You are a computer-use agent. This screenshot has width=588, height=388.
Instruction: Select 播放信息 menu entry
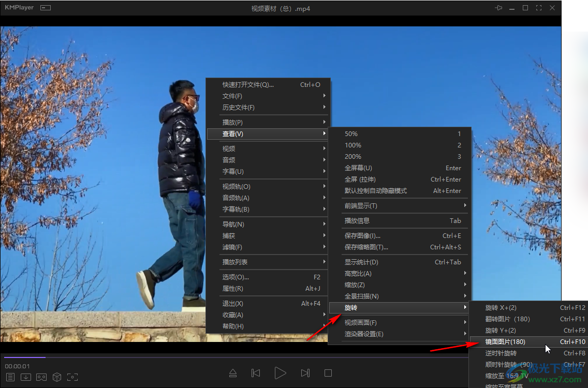tap(399, 221)
